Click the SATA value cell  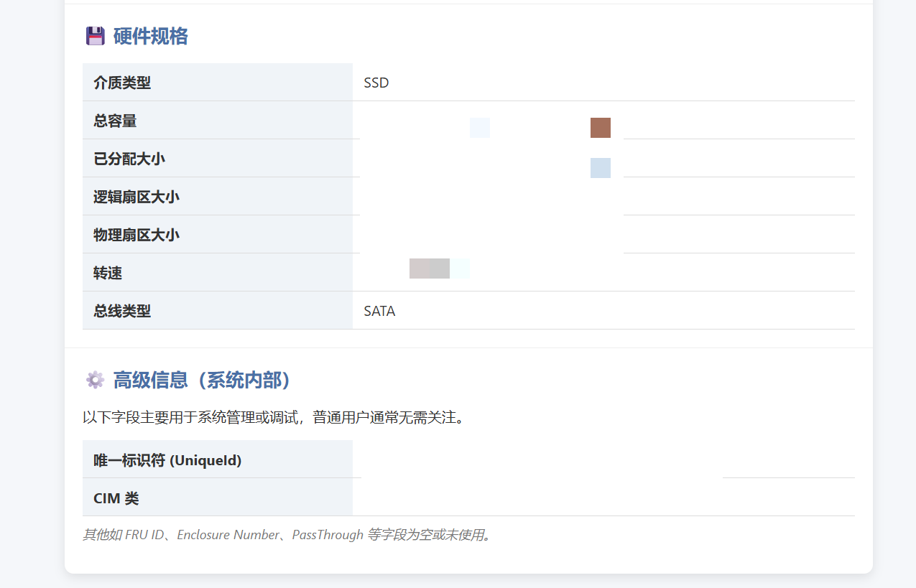point(603,311)
